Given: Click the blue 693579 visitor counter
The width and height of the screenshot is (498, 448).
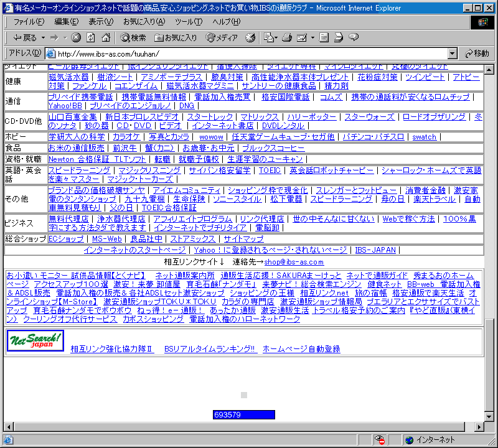Looking at the screenshot, I should pyautogui.click(x=244, y=414).
